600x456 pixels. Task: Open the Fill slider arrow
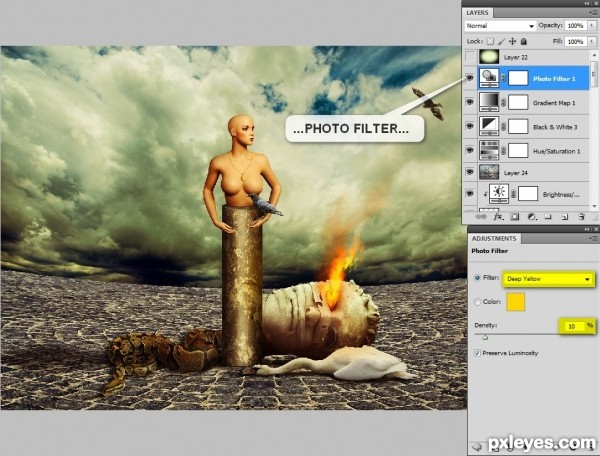(x=592, y=41)
